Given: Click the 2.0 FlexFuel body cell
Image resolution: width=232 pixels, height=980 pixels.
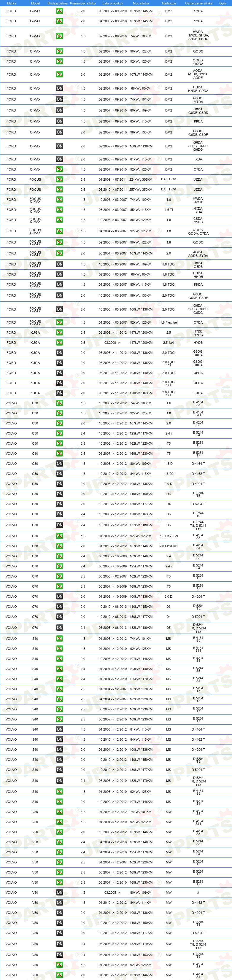Looking at the screenshot, I should [x=169, y=546].
